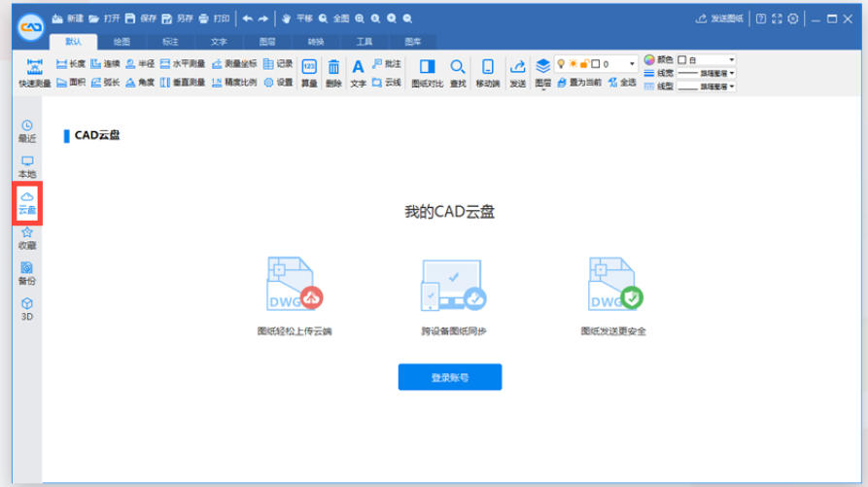Click the undo arrow
Viewport: 868px width, 487px height.
[x=248, y=18]
